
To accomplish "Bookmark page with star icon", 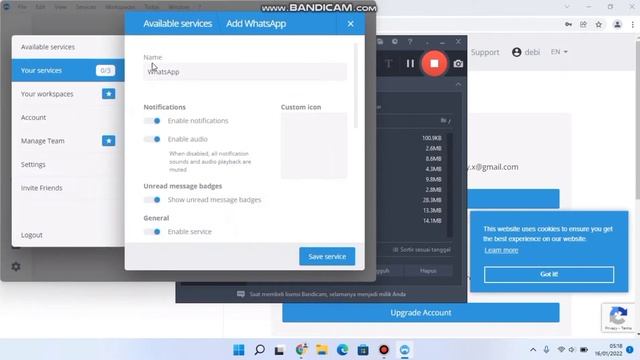I will click(599, 24).
